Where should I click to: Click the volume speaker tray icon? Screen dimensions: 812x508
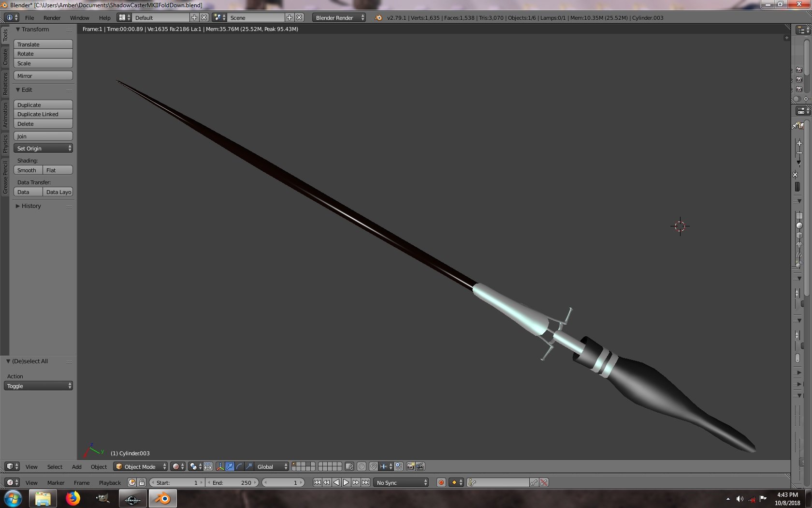739,499
